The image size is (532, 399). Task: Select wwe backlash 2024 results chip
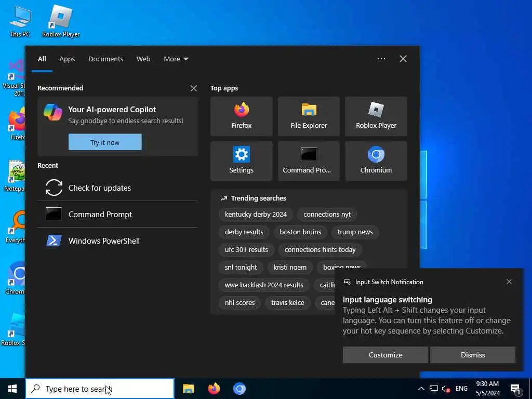pyautogui.click(x=264, y=285)
